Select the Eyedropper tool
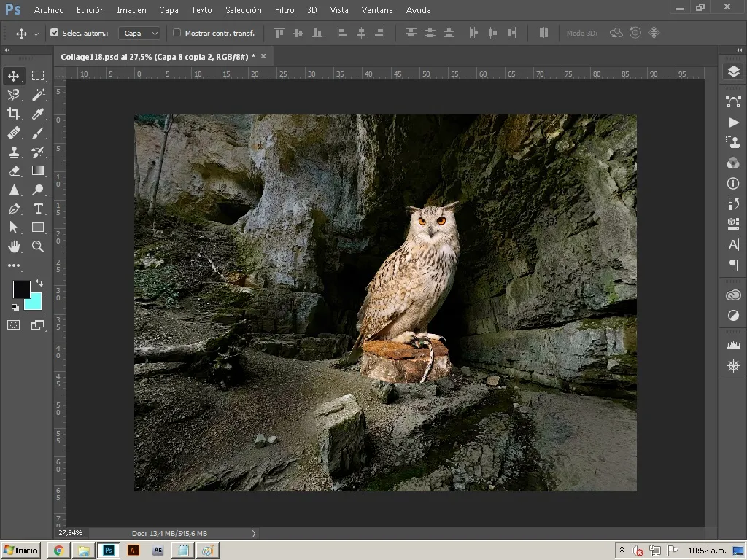 pyautogui.click(x=38, y=114)
